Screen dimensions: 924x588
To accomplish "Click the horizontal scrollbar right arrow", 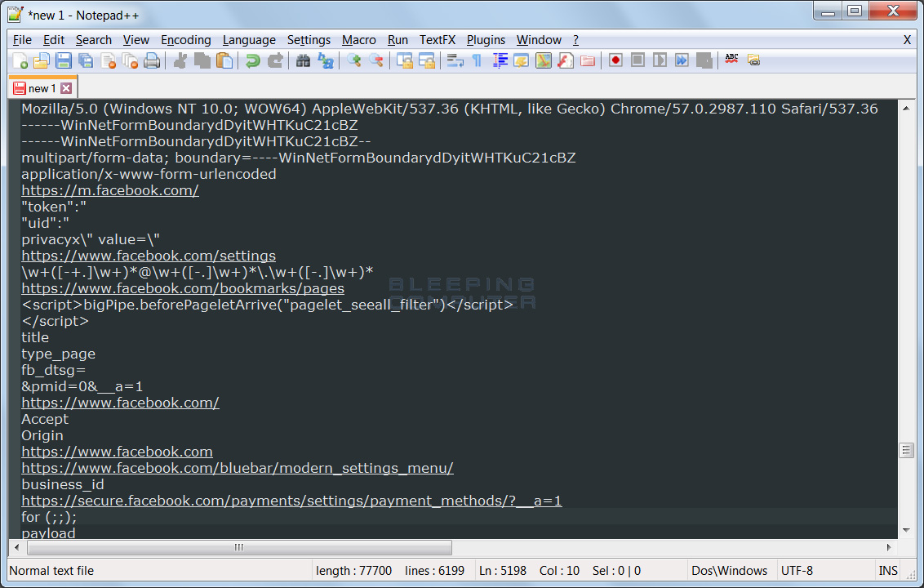I will (889, 547).
